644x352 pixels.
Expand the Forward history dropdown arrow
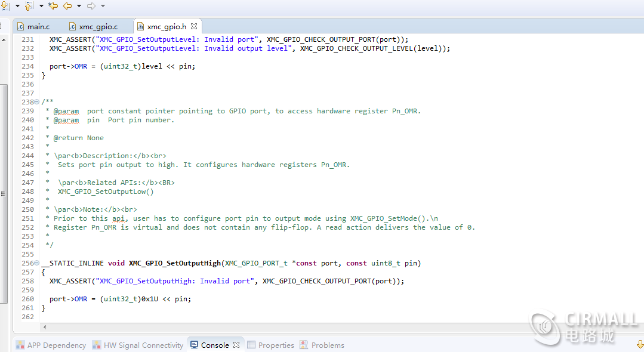(103, 6)
